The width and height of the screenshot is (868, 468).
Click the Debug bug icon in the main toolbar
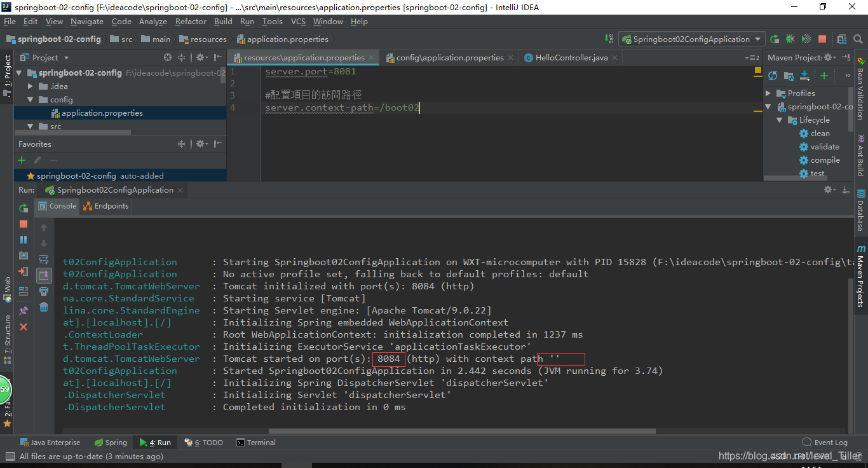pyautogui.click(x=790, y=39)
